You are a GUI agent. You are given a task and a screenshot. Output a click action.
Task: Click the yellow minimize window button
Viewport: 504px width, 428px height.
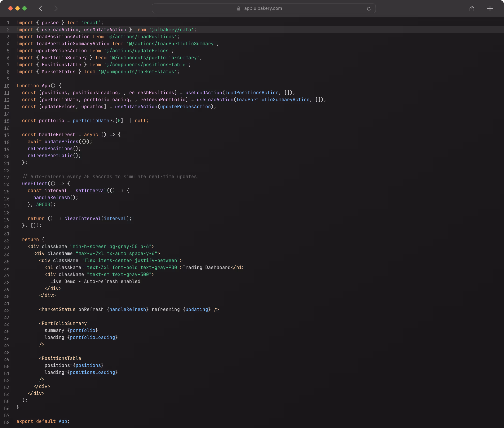coord(17,8)
